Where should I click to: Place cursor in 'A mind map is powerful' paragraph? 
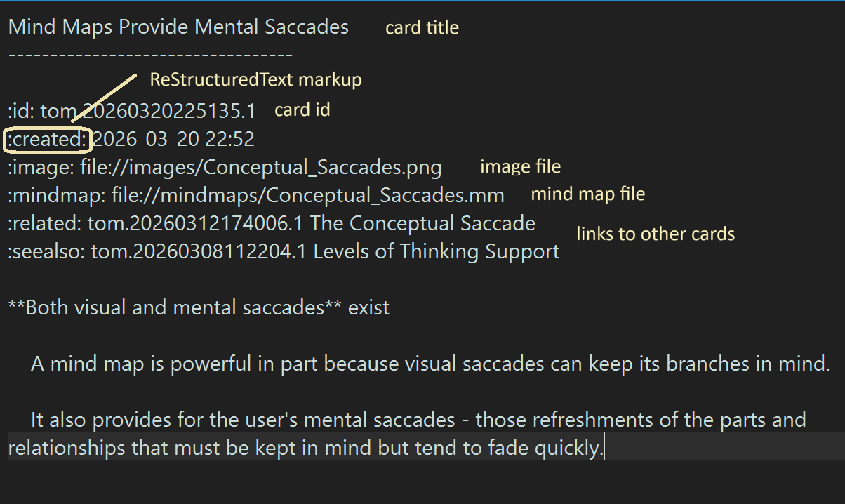430,364
